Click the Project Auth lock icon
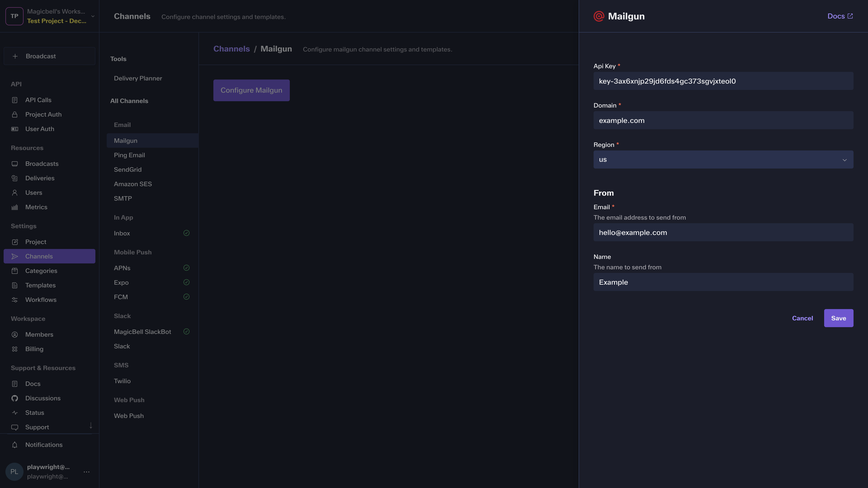868x488 pixels. coord(14,115)
